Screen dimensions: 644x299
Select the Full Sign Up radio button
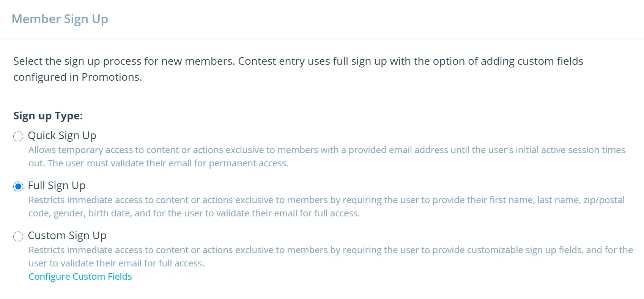(18, 186)
